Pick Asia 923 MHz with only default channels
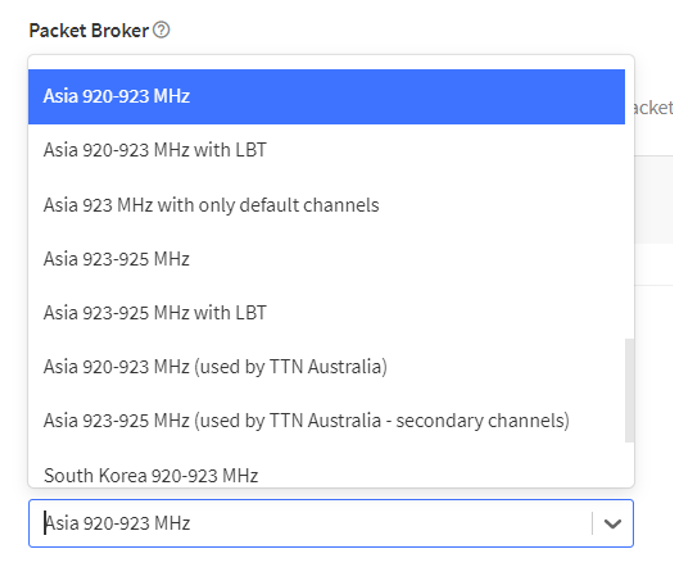 point(211,205)
